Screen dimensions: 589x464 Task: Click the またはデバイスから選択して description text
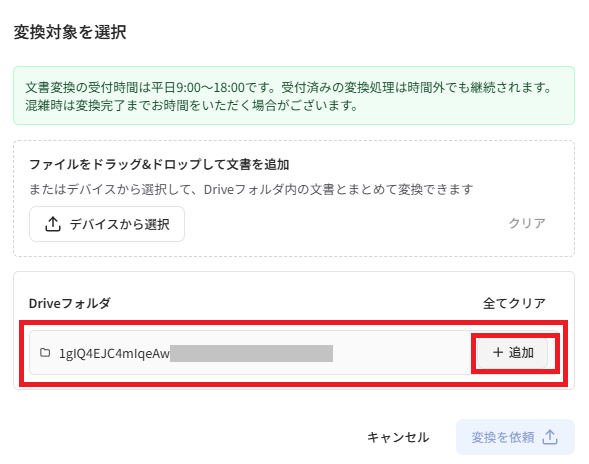tap(251, 189)
